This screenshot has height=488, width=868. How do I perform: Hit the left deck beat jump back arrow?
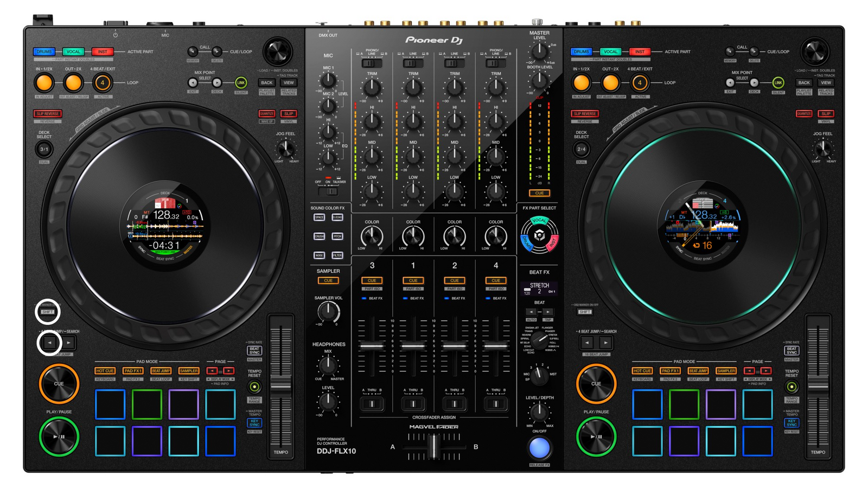pyautogui.click(x=49, y=343)
